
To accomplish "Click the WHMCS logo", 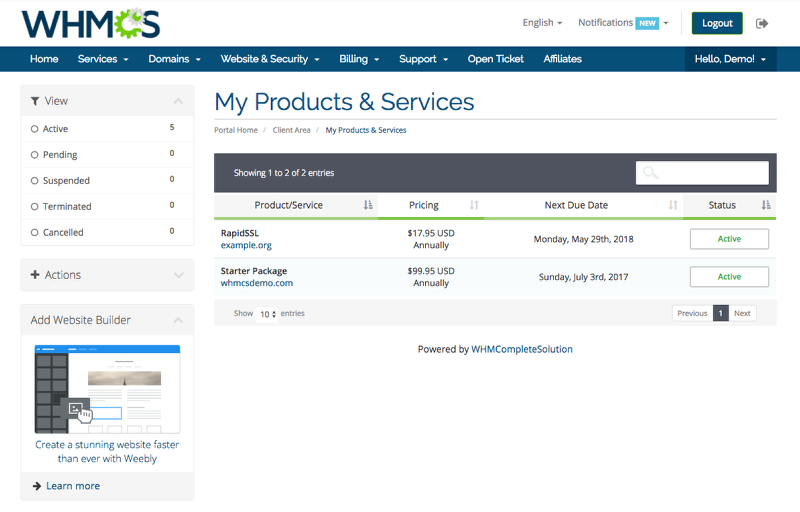I will pyautogui.click(x=91, y=23).
